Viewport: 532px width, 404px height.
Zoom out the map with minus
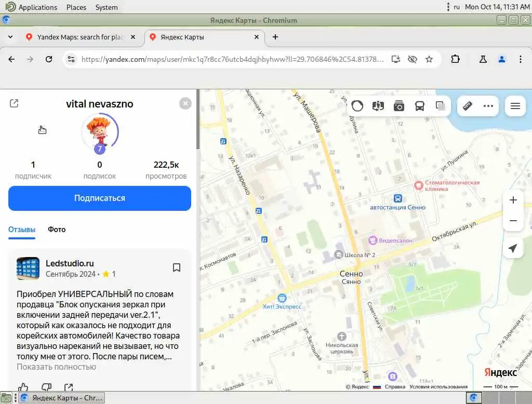(x=513, y=221)
